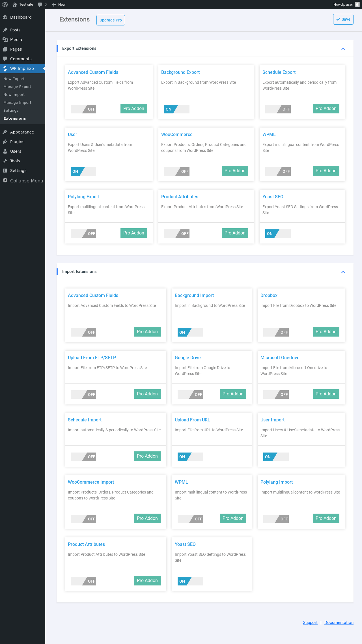
Task: Click the comments bubble icon in admin bar
Action: 40,5
